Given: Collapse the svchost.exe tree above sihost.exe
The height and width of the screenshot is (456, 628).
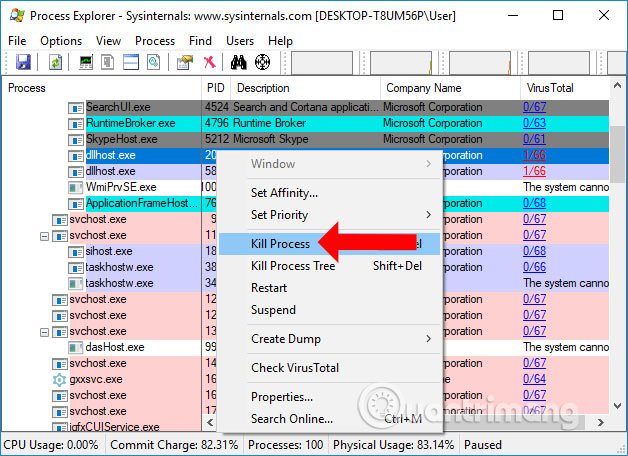Looking at the screenshot, I should click(44, 236).
